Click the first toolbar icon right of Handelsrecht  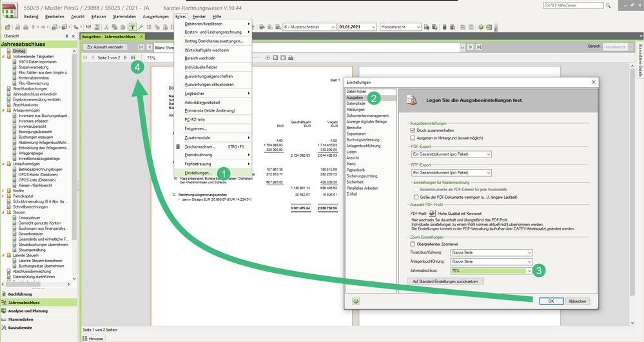(427, 27)
